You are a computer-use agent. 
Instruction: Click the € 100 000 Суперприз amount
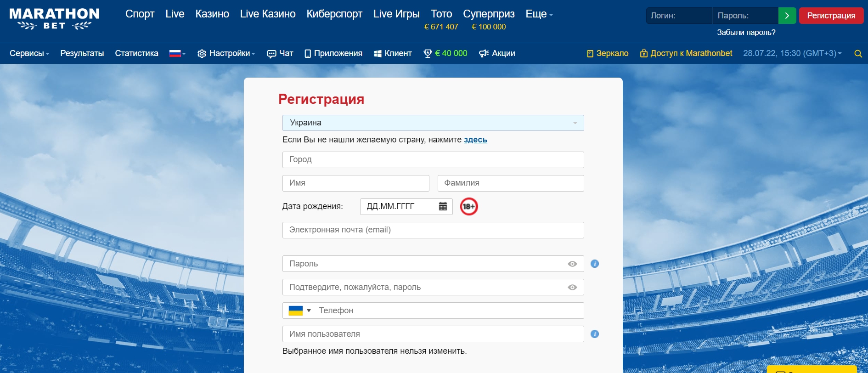coord(489,27)
